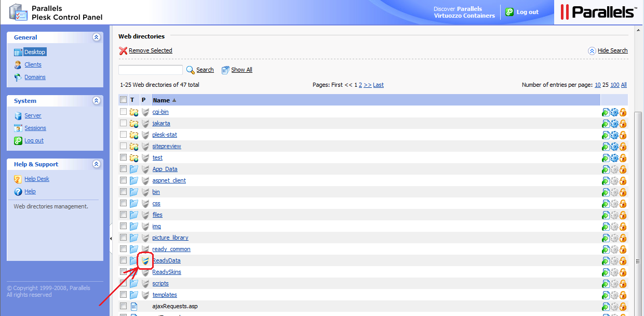Click the open-in-browser icon for aspnet_client
Viewport: 644px width, 316px height.
606,180
